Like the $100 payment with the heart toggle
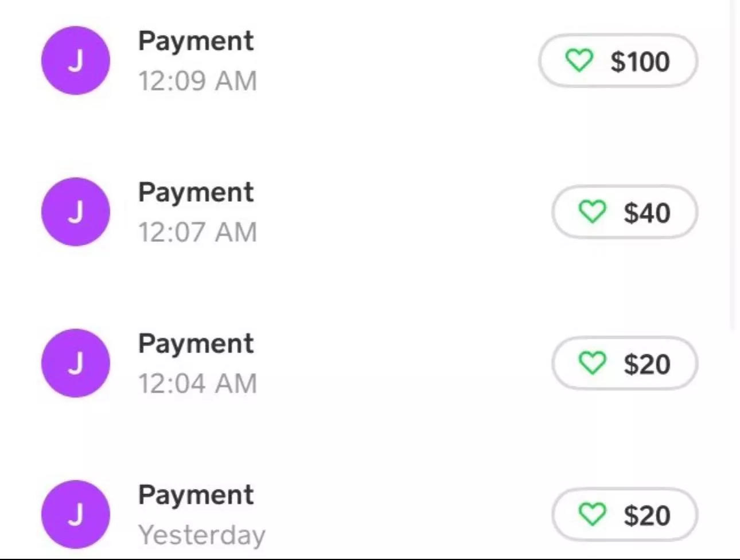 pos(579,60)
